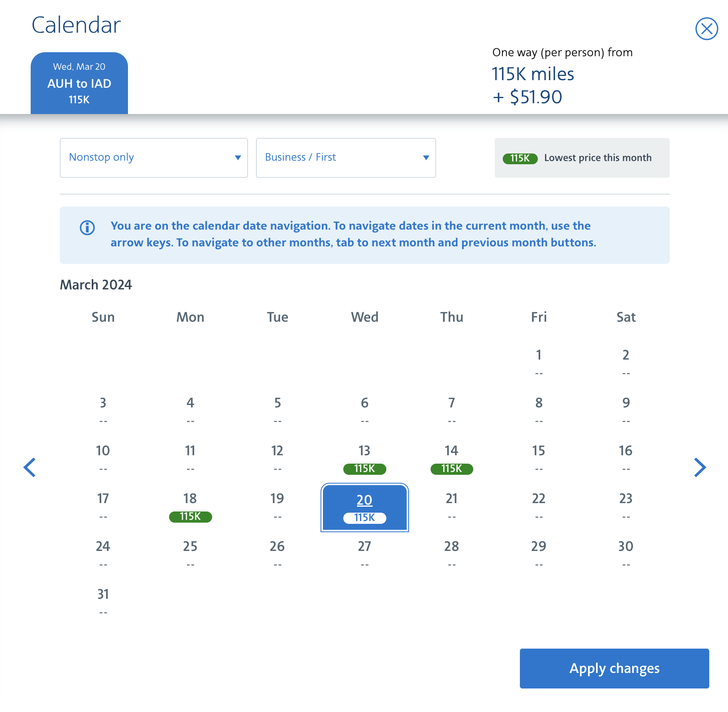This screenshot has width=728, height=712.
Task: Click the info icon in navigation notice
Action: click(x=87, y=228)
